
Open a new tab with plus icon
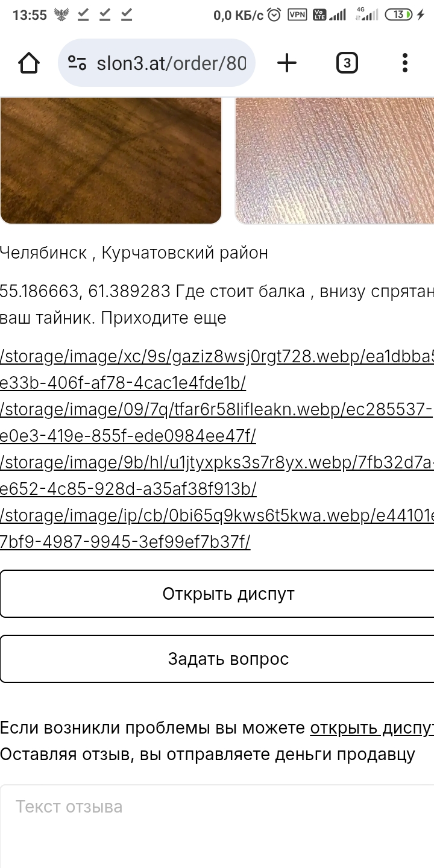[x=287, y=63]
